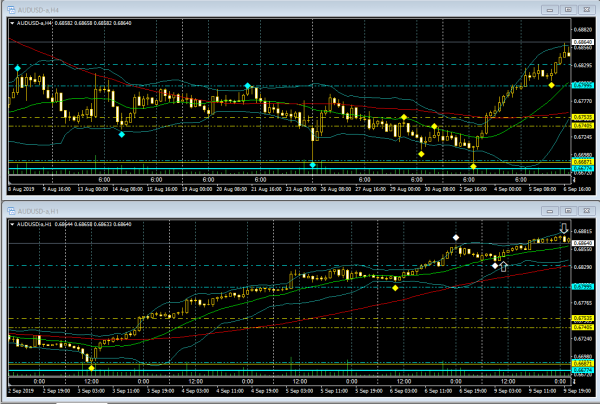Minimize the AUDUSD-a,H1 chart window
The width and height of the screenshot is (600, 404).
(550, 211)
